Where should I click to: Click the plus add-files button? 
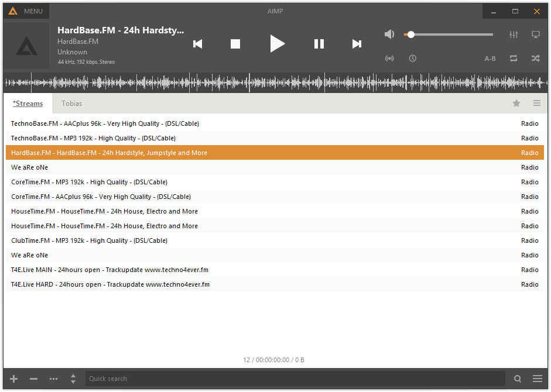click(13, 379)
